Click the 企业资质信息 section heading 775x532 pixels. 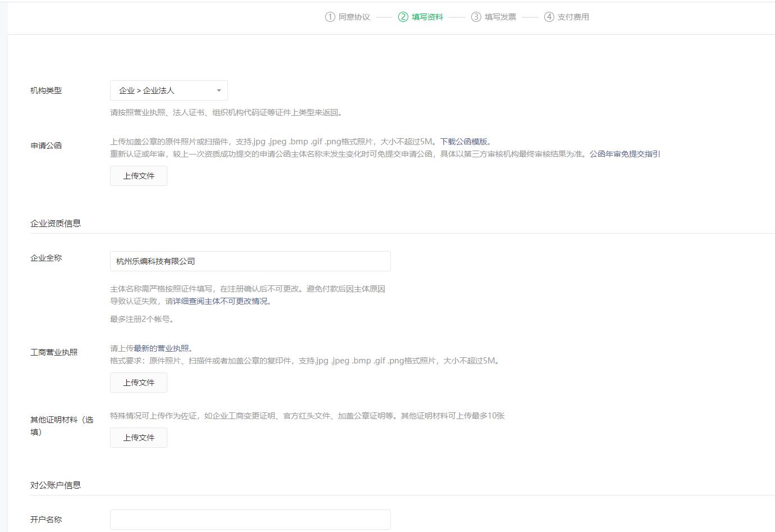pyautogui.click(x=55, y=222)
